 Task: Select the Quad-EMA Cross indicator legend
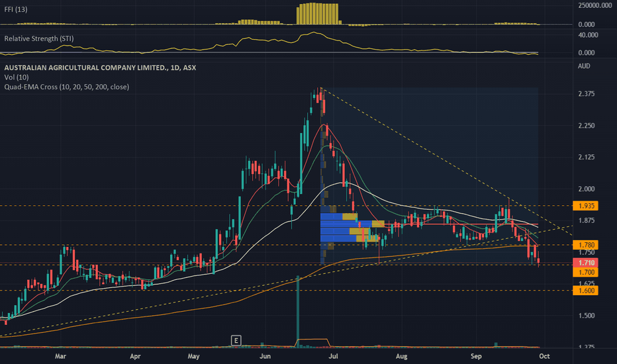pos(66,87)
